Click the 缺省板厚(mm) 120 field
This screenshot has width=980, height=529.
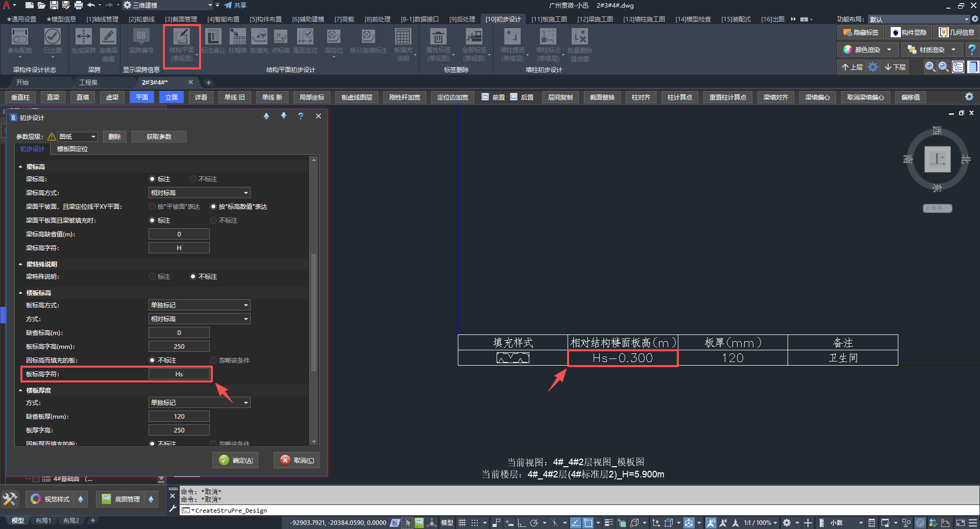tap(179, 417)
